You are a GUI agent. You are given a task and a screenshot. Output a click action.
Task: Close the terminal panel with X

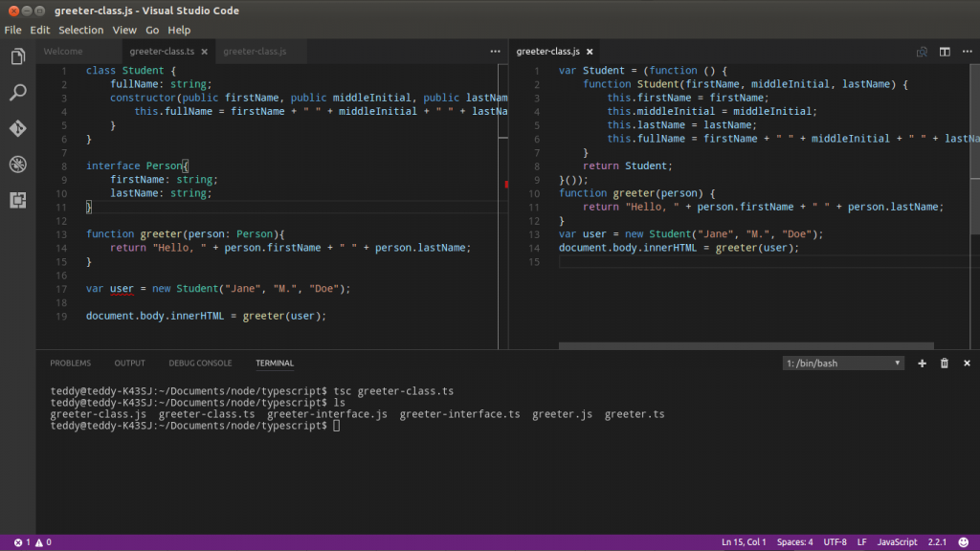click(x=967, y=364)
